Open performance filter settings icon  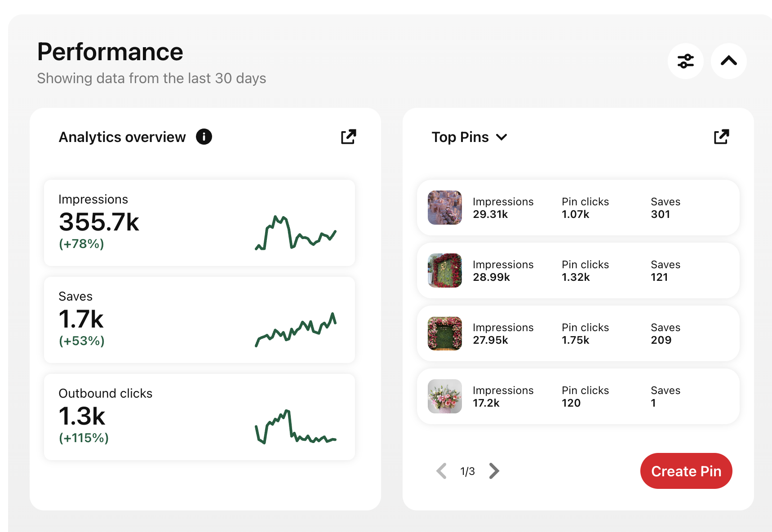point(685,61)
